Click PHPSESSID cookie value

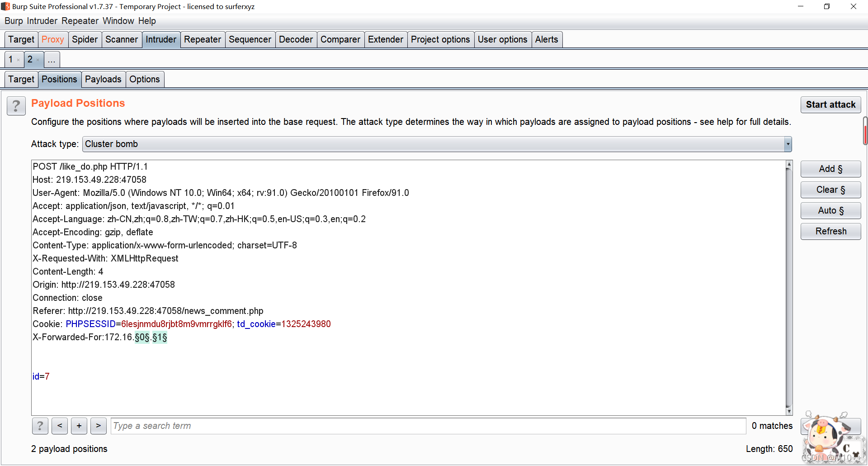176,324
